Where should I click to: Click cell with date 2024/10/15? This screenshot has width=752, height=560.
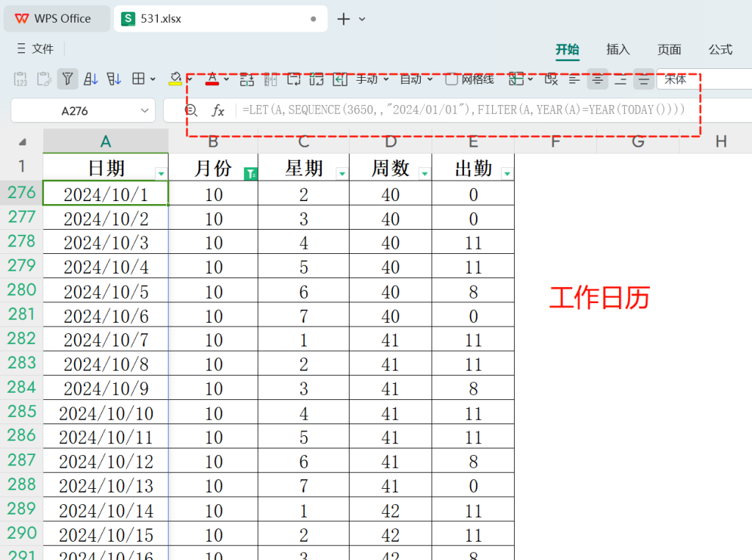[x=106, y=534]
